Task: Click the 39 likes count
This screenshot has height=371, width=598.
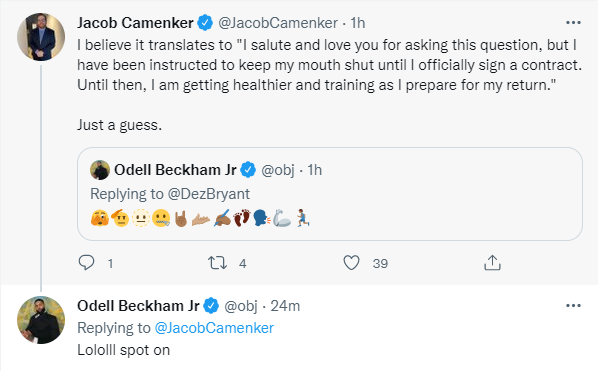Action: [x=380, y=263]
